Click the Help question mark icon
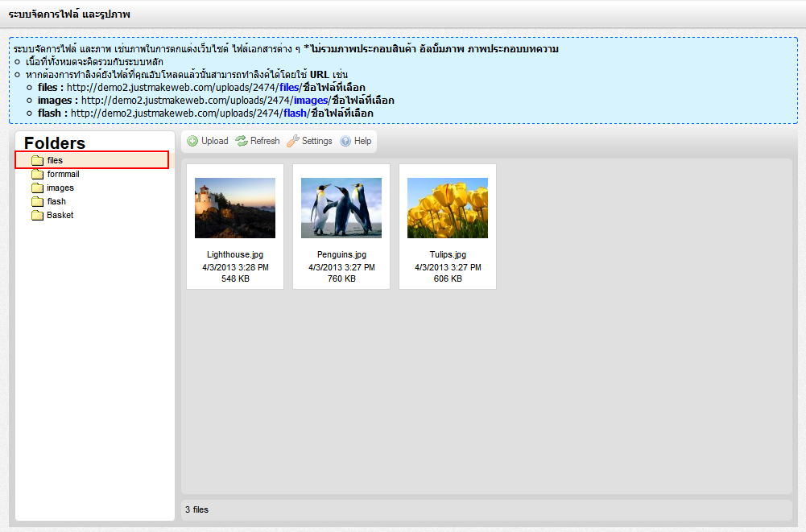This screenshot has height=532, width=806. 345,141
